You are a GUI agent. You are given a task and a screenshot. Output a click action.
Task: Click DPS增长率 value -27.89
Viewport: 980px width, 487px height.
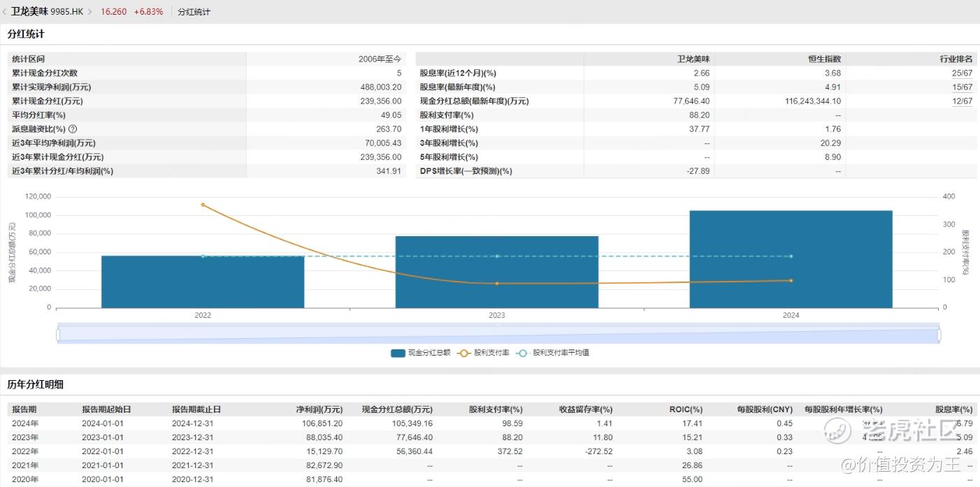coord(698,171)
